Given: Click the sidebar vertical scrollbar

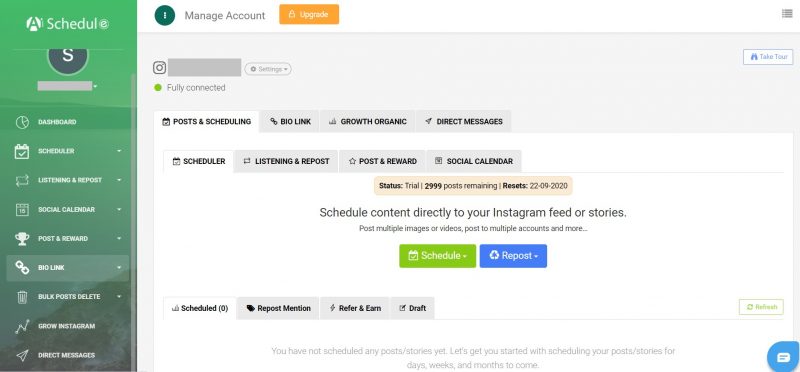Looking at the screenshot, I should (x=134, y=222).
